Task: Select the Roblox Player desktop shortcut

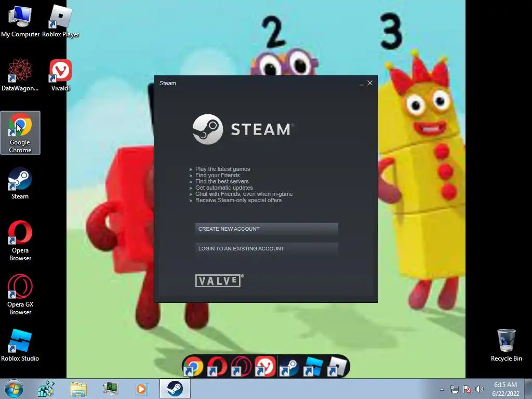Action: tap(60, 21)
